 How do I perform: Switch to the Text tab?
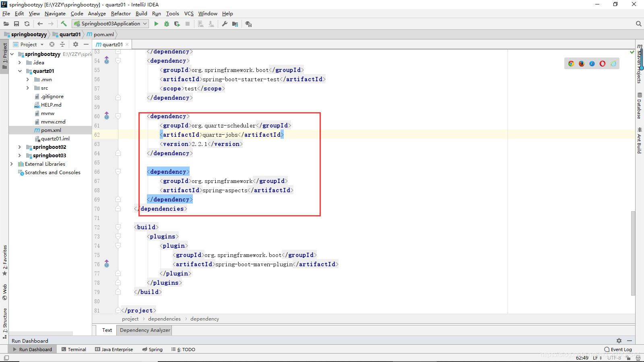click(x=107, y=330)
